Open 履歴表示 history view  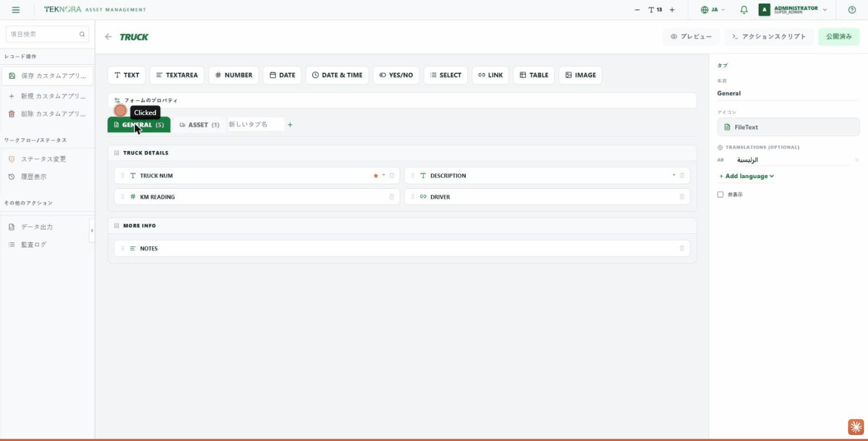coord(47,177)
